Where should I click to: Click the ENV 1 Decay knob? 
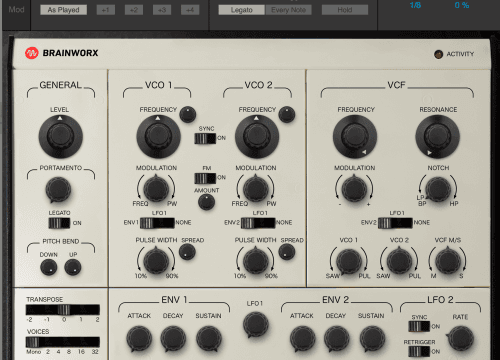(x=173, y=339)
